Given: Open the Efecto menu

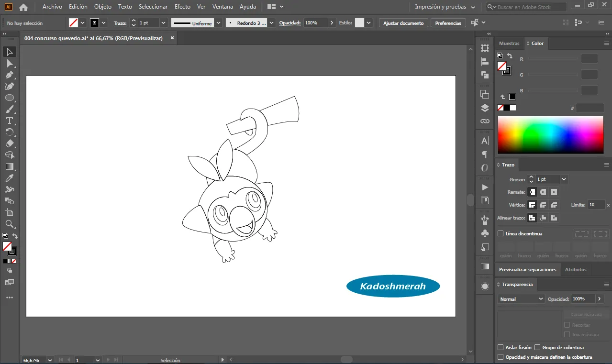Looking at the screenshot, I should [x=182, y=7].
